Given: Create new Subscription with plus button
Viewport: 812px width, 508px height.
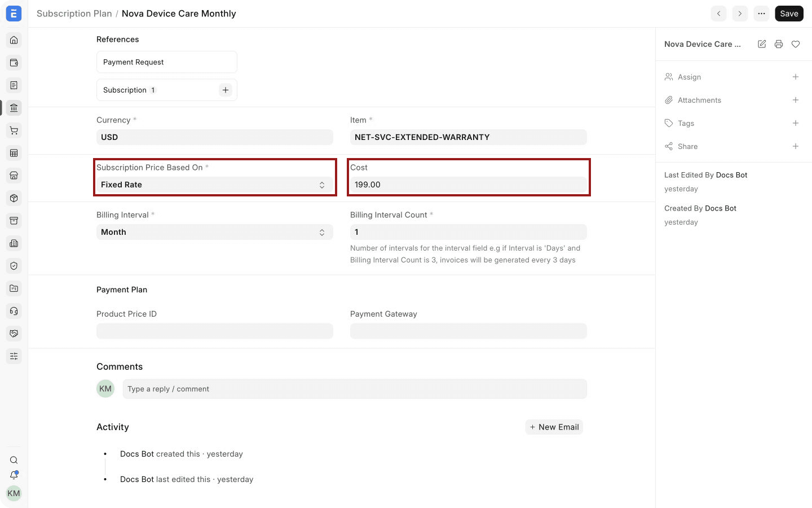Looking at the screenshot, I should [x=226, y=90].
